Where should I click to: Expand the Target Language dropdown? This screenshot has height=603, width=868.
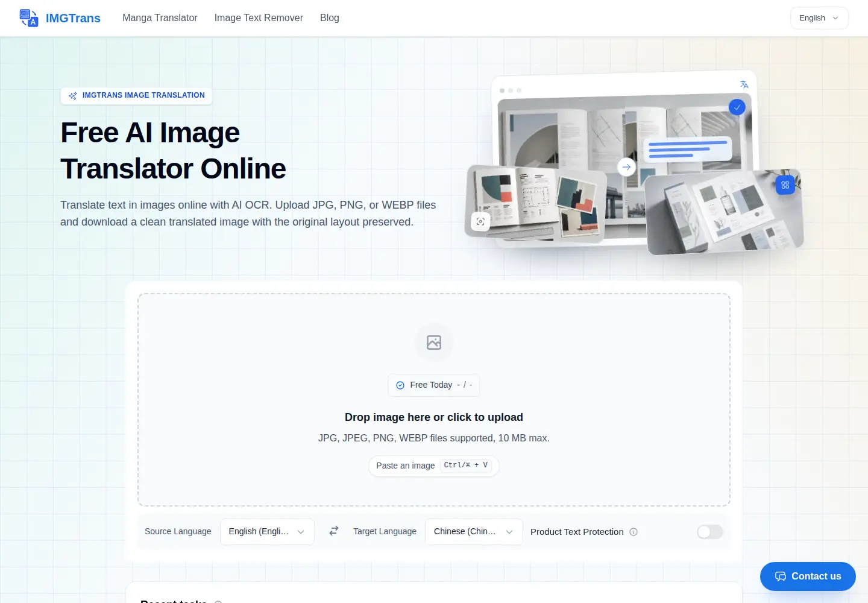(x=474, y=532)
